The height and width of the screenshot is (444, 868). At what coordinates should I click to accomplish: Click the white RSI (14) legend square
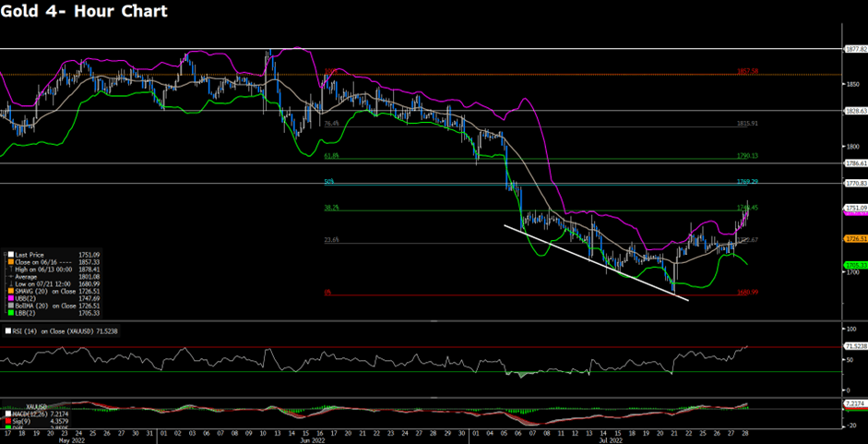[x=6, y=330]
